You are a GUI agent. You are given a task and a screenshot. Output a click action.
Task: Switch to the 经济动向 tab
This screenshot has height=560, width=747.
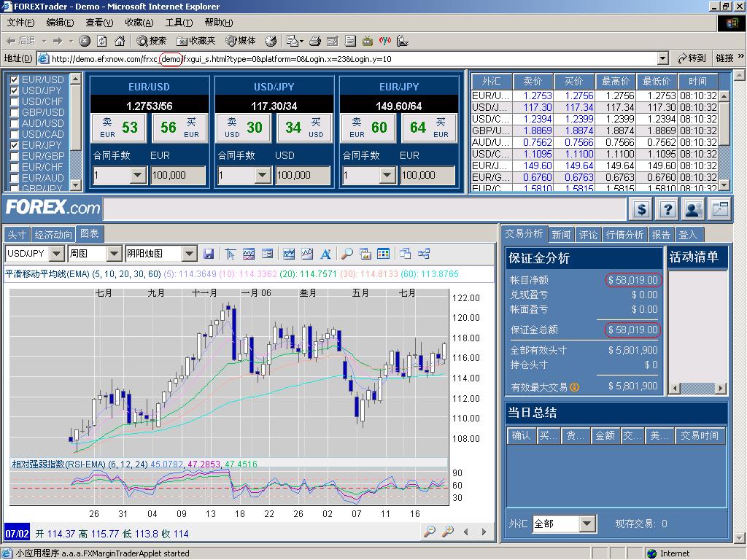pos(53,235)
